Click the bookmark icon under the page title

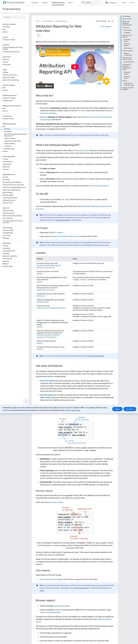click(x=38, y=35)
